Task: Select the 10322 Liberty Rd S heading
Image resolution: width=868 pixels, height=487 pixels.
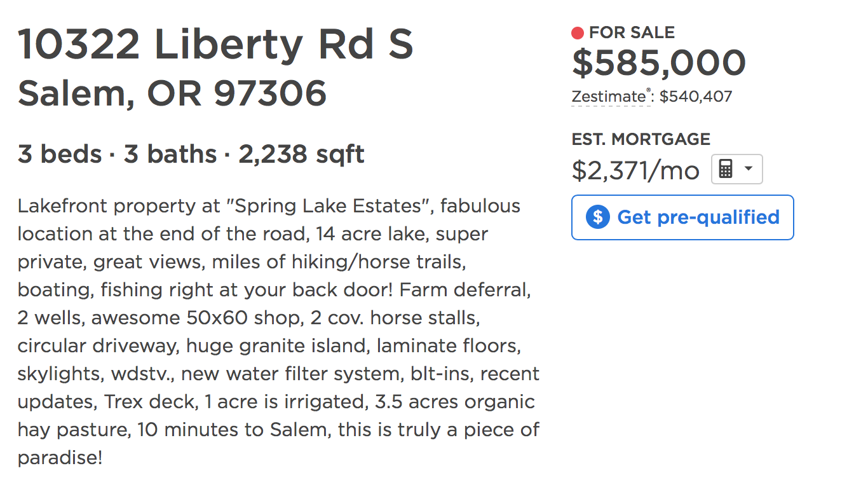Action: tap(215, 45)
